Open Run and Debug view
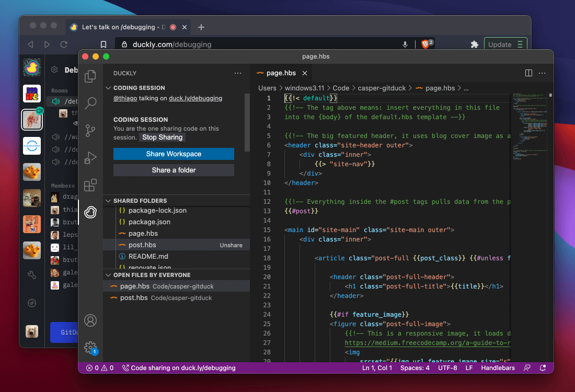This screenshot has width=575, height=392. point(90,158)
